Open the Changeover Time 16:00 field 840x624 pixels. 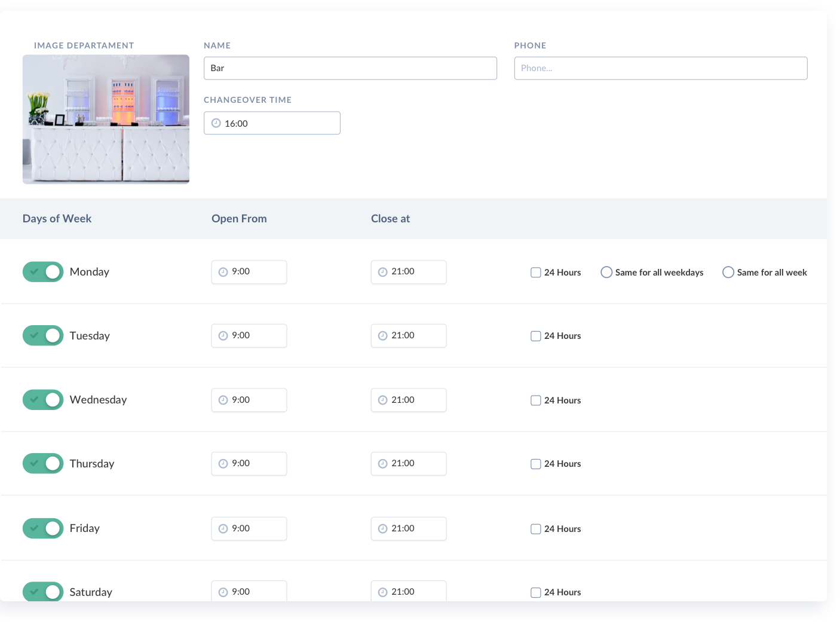click(272, 123)
